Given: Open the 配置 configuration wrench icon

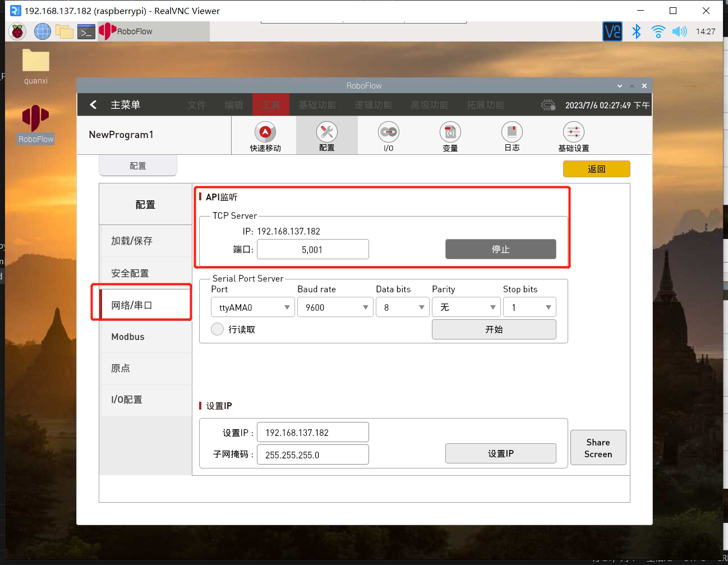Looking at the screenshot, I should click(326, 135).
